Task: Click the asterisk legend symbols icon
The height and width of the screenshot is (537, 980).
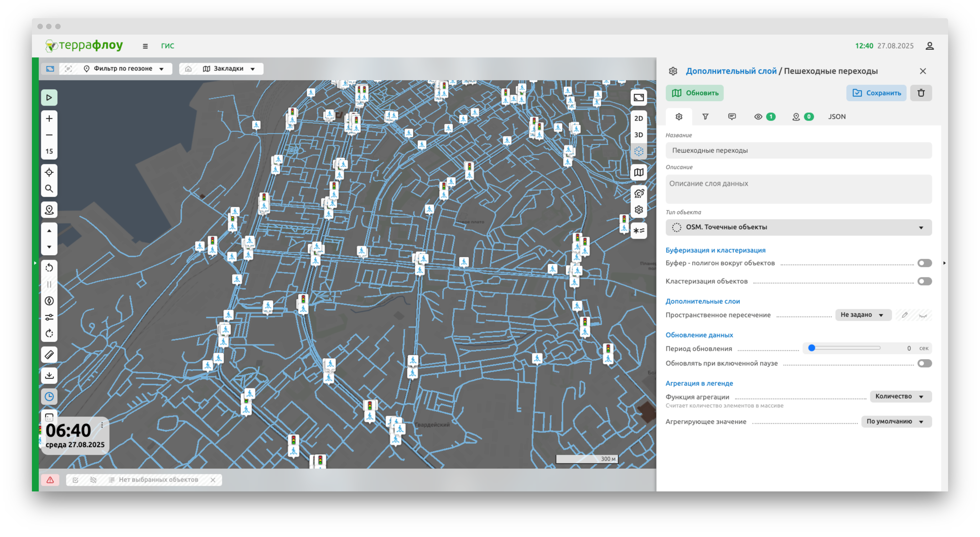Action: [639, 231]
